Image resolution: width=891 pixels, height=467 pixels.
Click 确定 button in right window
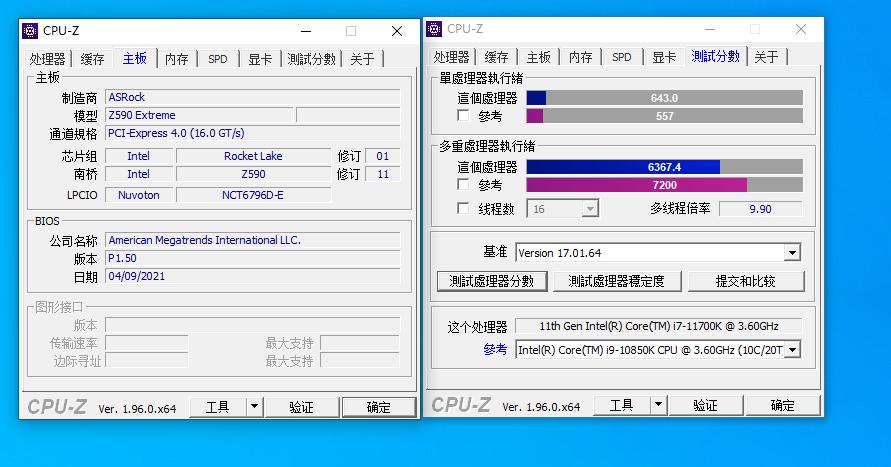[783, 405]
